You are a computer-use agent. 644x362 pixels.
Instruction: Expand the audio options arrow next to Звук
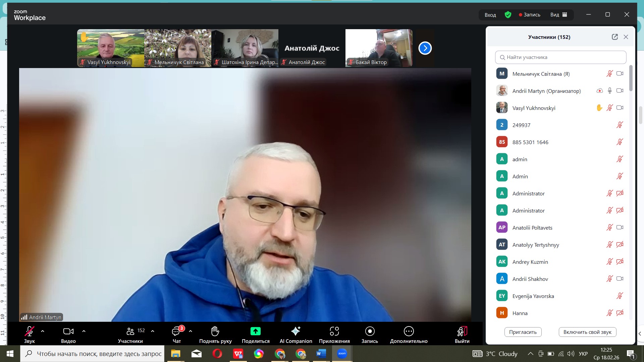click(x=43, y=331)
